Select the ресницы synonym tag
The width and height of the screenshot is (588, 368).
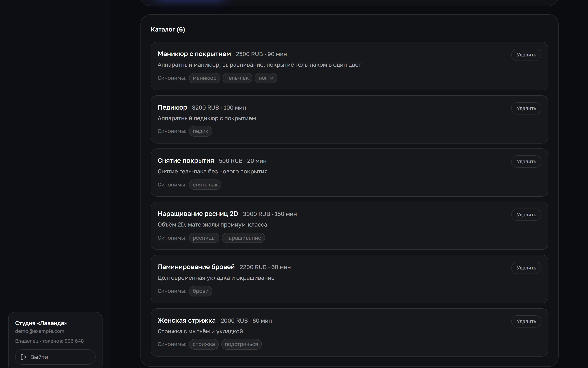204,238
